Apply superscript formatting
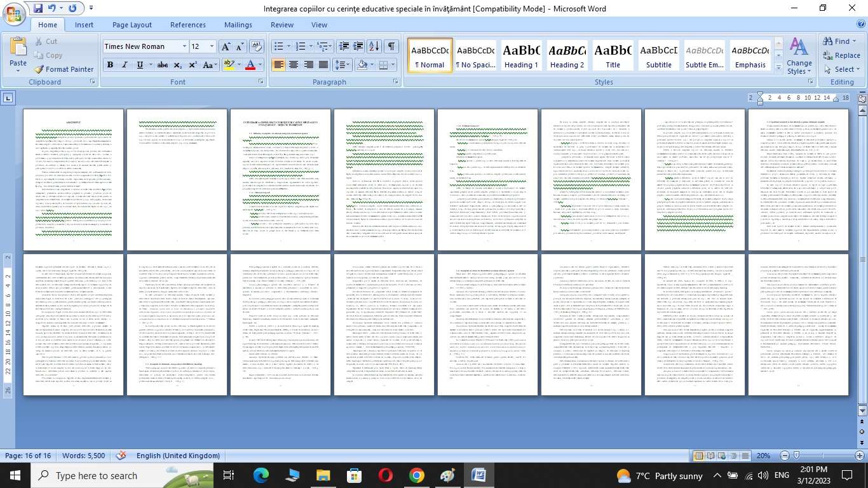 [193, 65]
